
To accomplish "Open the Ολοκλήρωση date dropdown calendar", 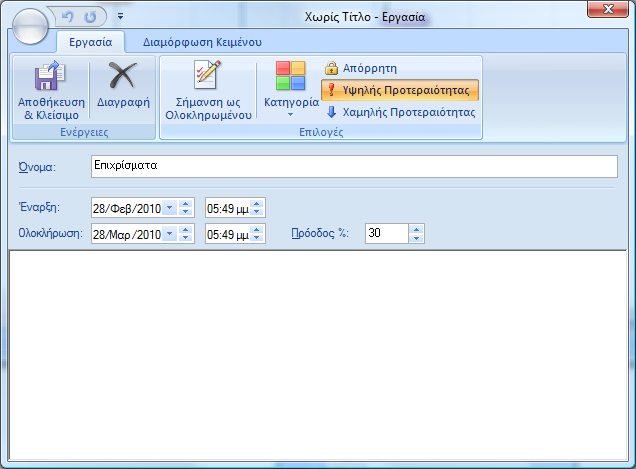I will point(168,234).
